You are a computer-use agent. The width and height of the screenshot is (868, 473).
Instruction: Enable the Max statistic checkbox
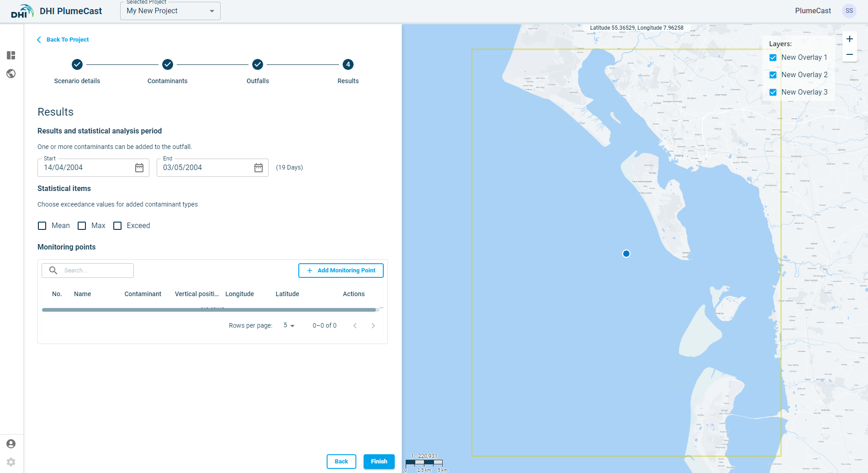click(82, 226)
